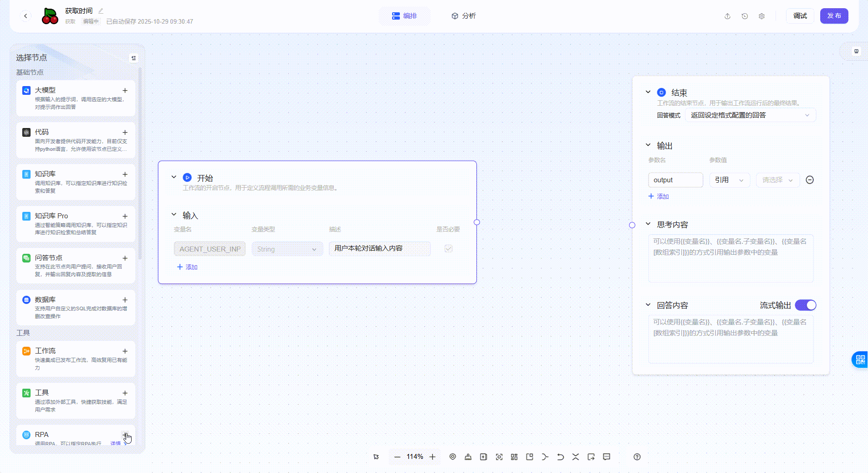The width and height of the screenshot is (868, 473).
Task: Click the zoom in plus button
Action: pyautogui.click(x=433, y=457)
